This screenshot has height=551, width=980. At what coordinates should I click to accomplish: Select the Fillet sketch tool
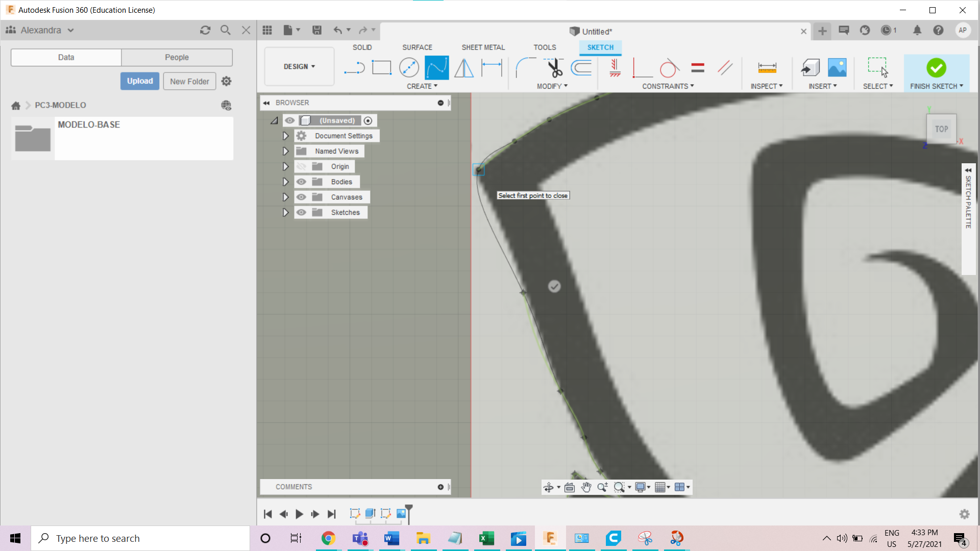pyautogui.click(x=525, y=67)
